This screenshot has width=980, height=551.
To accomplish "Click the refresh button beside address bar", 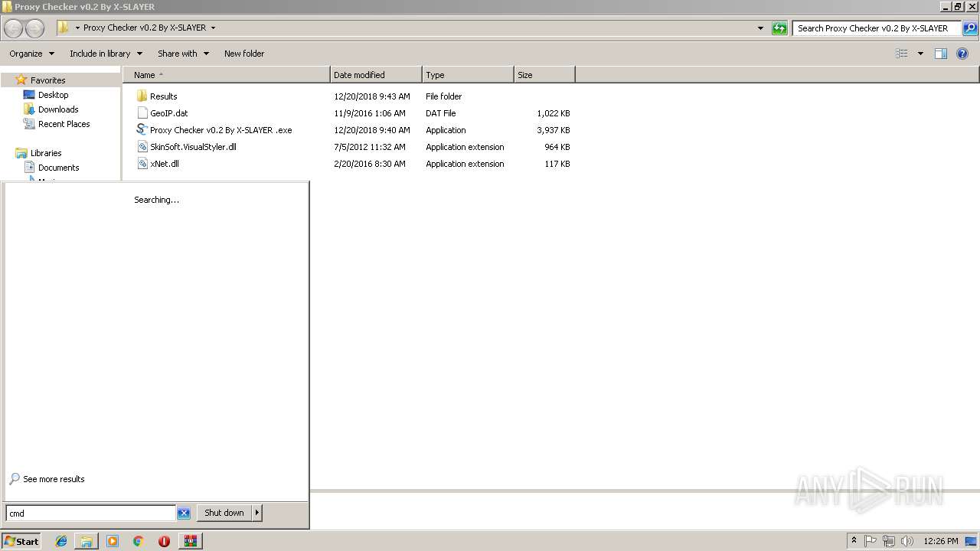I will tap(779, 28).
